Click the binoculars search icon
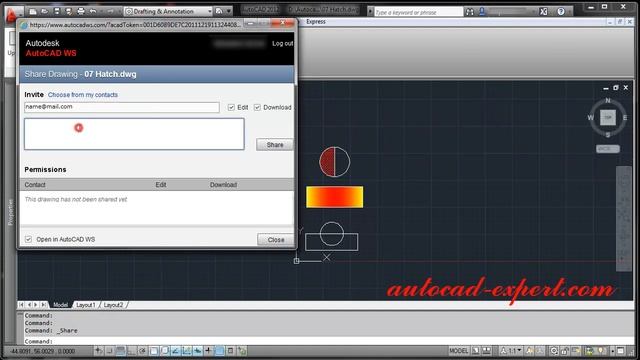 tap(470, 12)
